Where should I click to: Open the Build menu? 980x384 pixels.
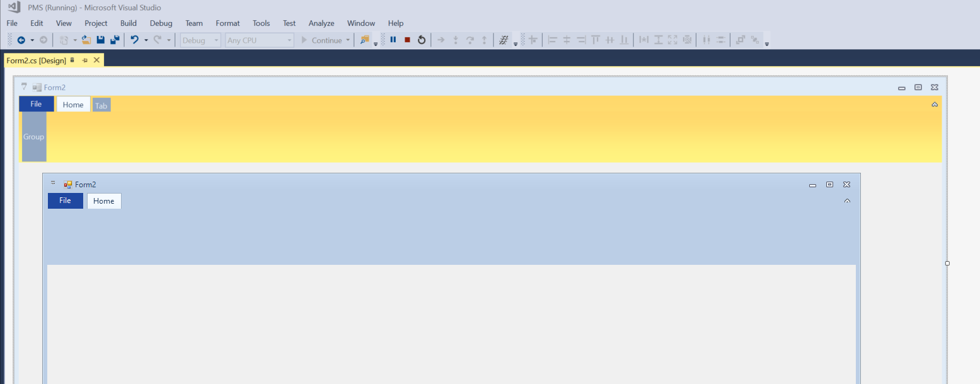[x=129, y=23]
